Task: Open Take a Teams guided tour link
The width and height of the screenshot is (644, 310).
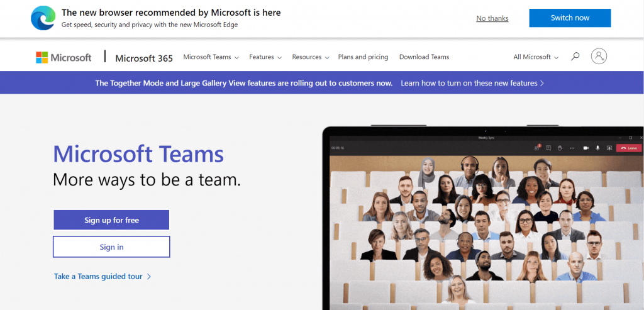Action: pyautogui.click(x=103, y=276)
